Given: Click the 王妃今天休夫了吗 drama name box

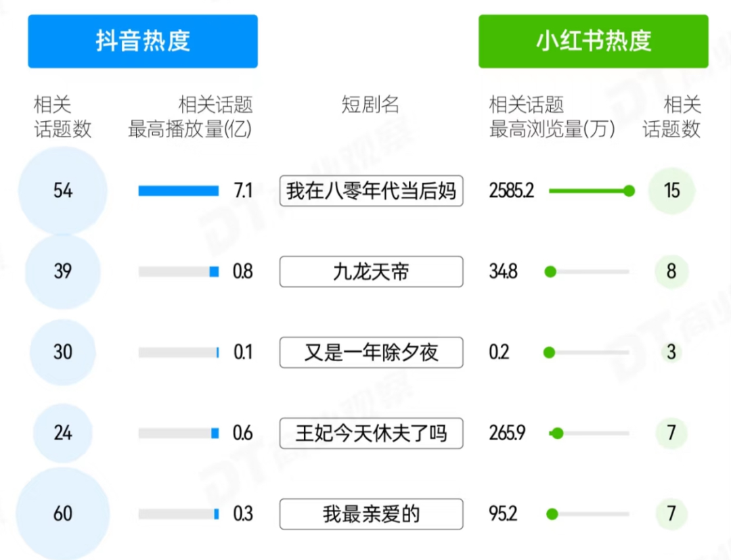Looking at the screenshot, I should [x=371, y=433].
